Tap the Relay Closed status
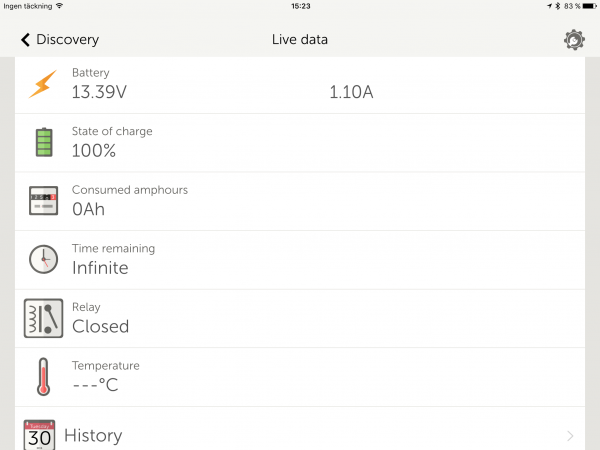Viewport: 600px width, 450px height. 100,326
